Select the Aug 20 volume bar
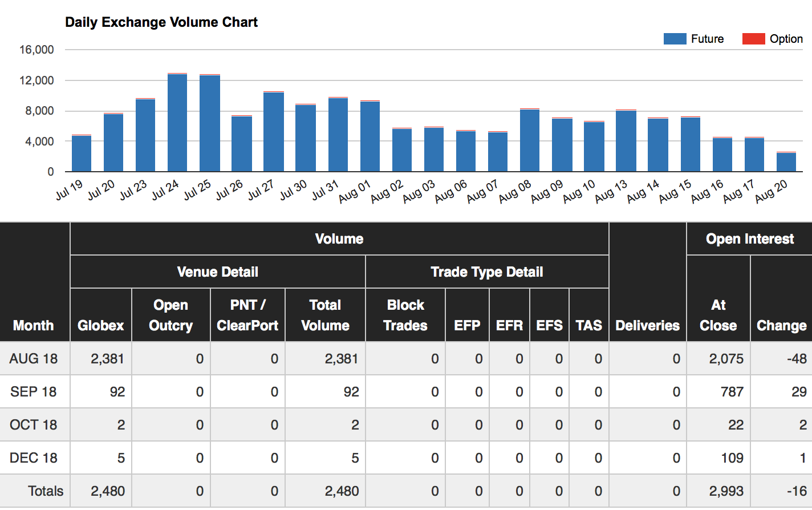 click(x=786, y=161)
